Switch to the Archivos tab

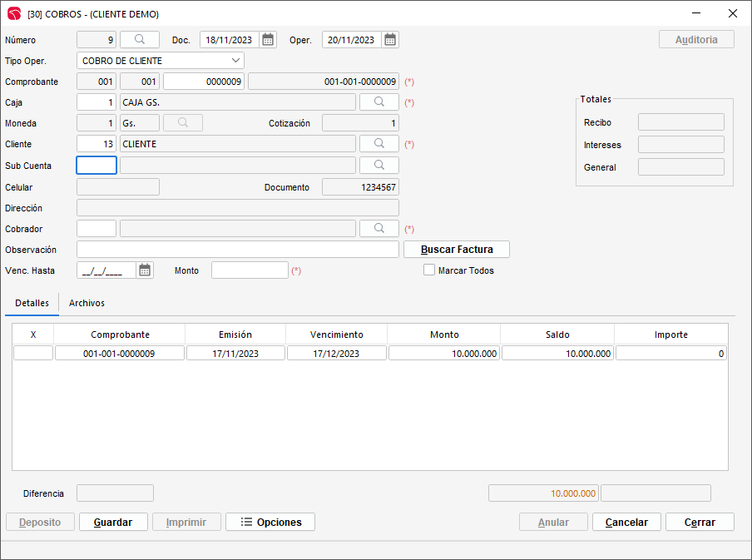(x=87, y=303)
